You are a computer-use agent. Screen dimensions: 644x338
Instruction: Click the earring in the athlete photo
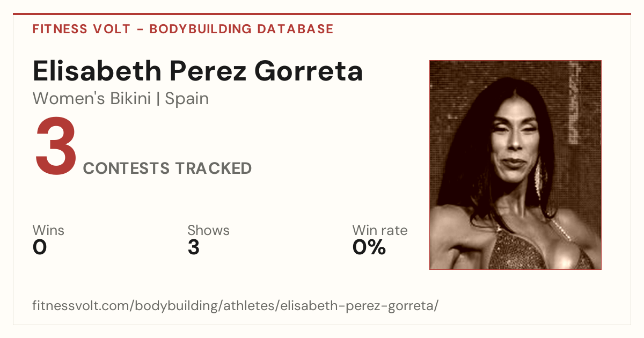[539, 180]
